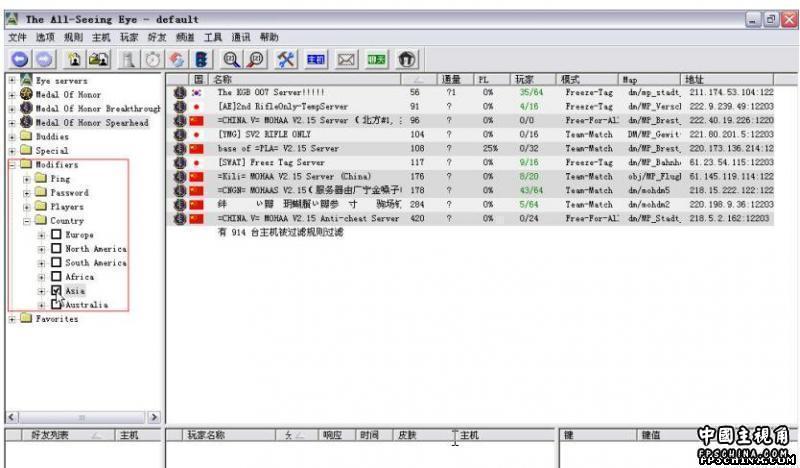The height and width of the screenshot is (468, 800).
Task: Expand the Ping modifier node
Action: pyautogui.click(x=27, y=179)
